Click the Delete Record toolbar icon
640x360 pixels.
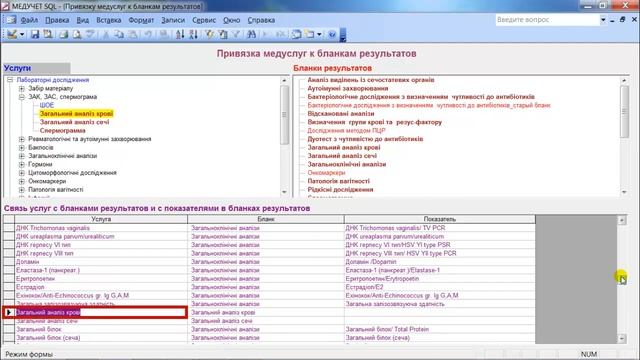coord(280,34)
